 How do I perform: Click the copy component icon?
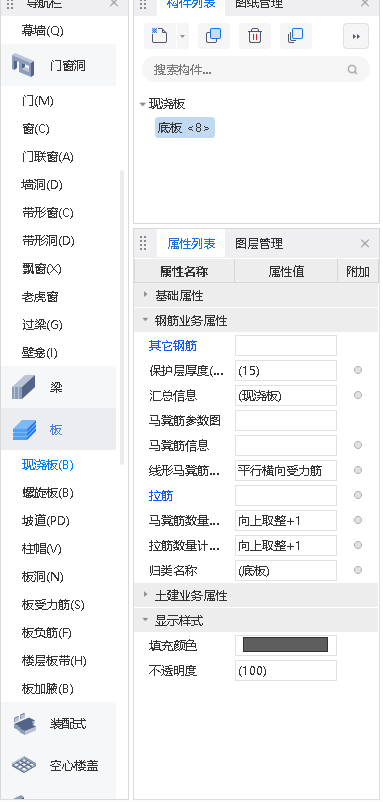tap(214, 36)
